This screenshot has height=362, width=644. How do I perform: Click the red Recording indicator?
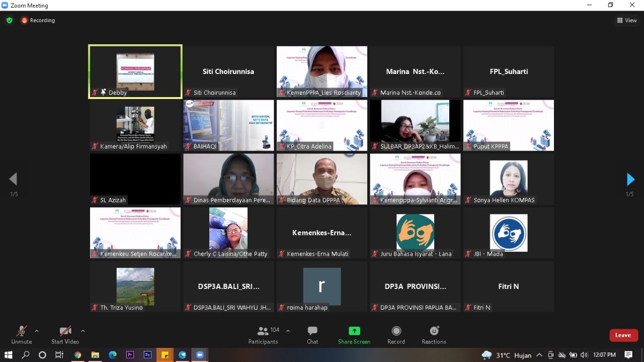[38, 21]
